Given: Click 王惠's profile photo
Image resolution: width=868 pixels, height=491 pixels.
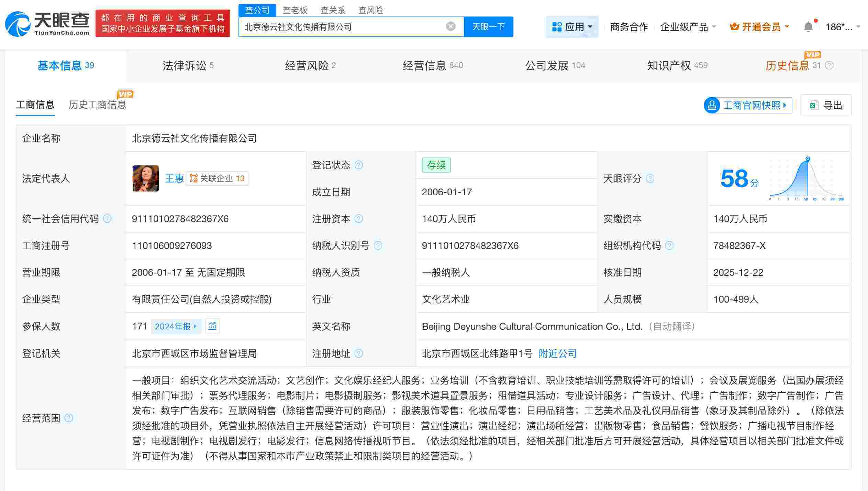Looking at the screenshot, I should pyautogui.click(x=145, y=178).
